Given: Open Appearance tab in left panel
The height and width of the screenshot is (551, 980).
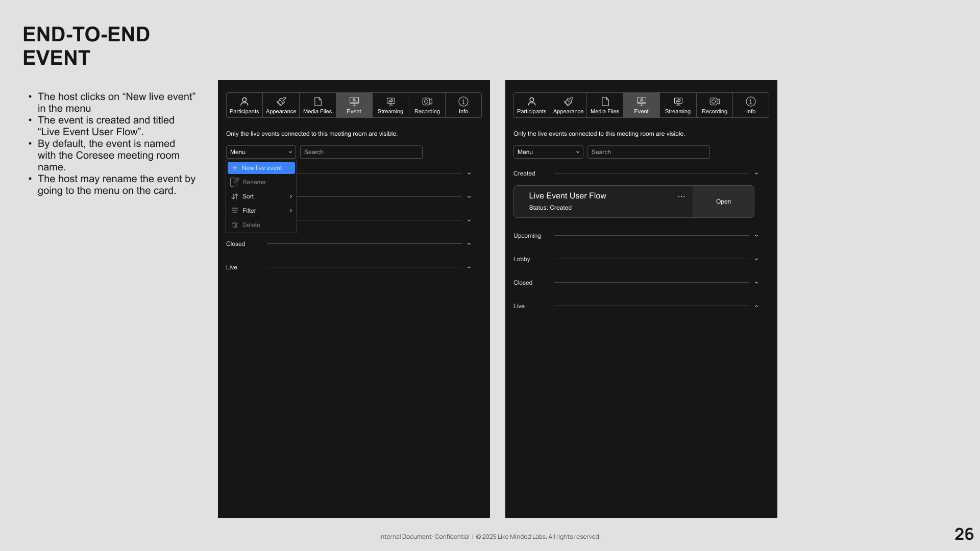Looking at the screenshot, I should click(x=281, y=105).
